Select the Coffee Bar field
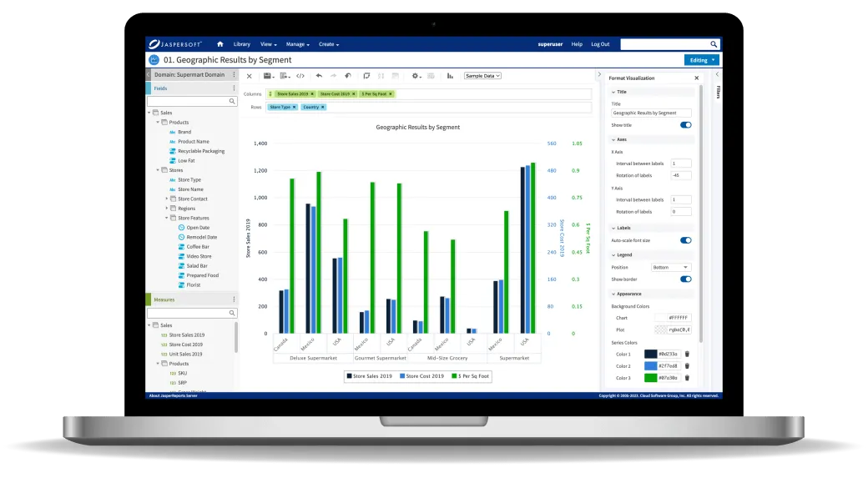This screenshot has height=478, width=868. (x=198, y=247)
